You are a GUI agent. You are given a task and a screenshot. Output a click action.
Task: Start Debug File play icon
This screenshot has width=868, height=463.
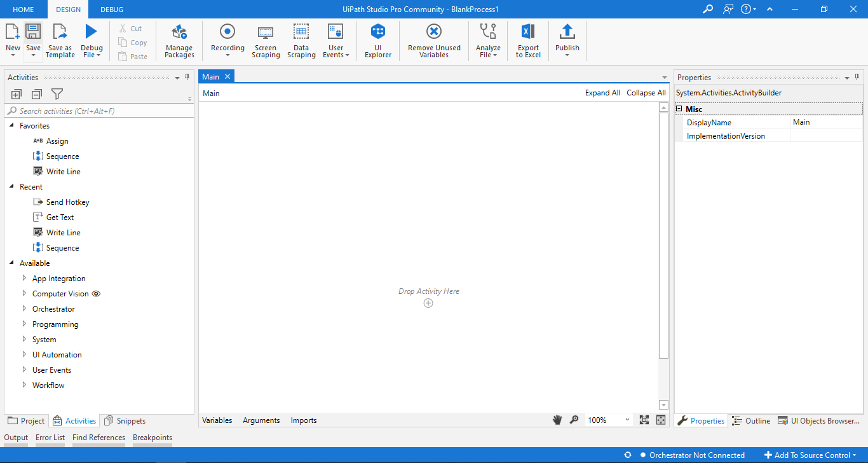[92, 32]
